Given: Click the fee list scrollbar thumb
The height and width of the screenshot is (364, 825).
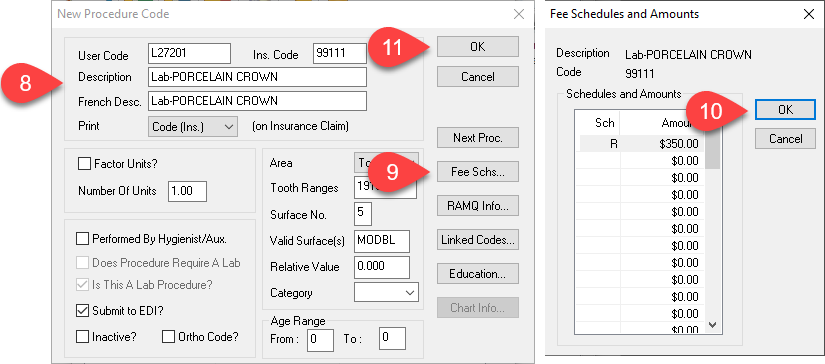Looking at the screenshot, I should pos(712,147).
